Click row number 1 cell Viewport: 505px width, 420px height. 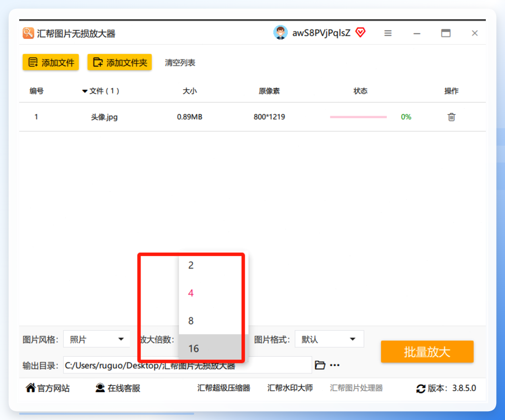[x=36, y=117]
